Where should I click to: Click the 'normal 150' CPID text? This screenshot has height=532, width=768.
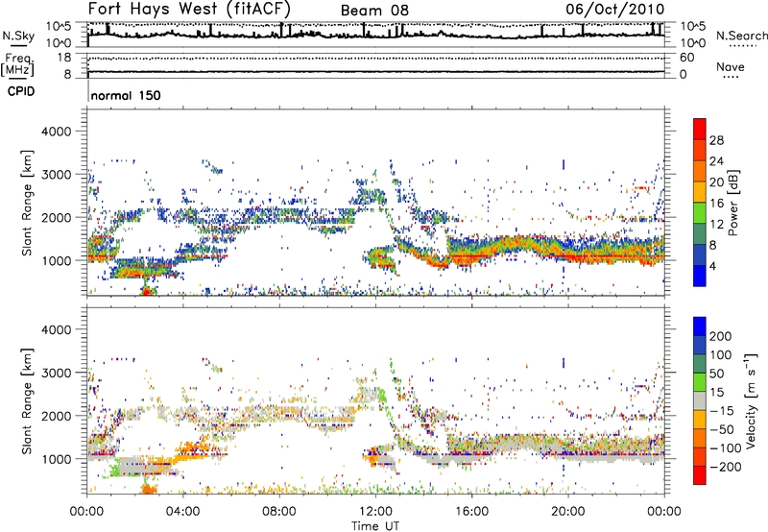click(x=126, y=95)
